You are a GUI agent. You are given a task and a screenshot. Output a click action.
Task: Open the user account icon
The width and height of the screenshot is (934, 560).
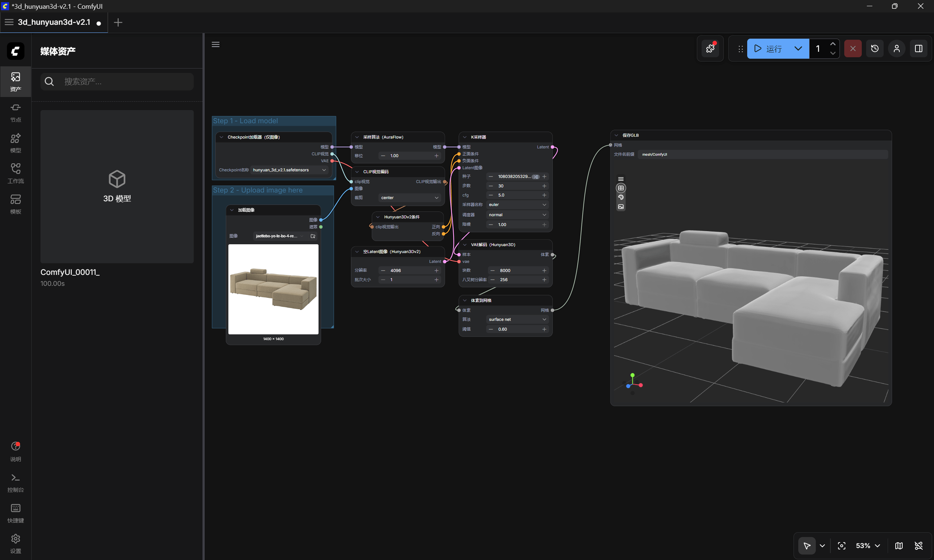[897, 49]
